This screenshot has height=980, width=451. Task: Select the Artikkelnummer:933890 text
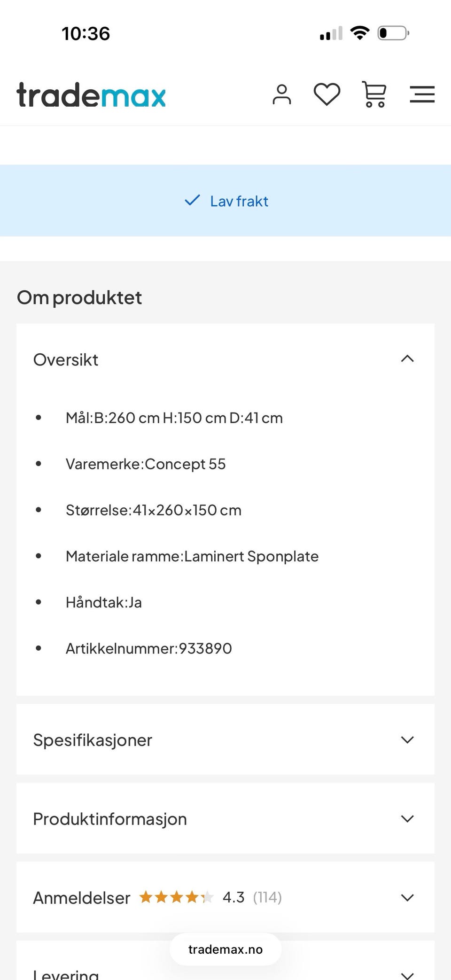tap(149, 648)
